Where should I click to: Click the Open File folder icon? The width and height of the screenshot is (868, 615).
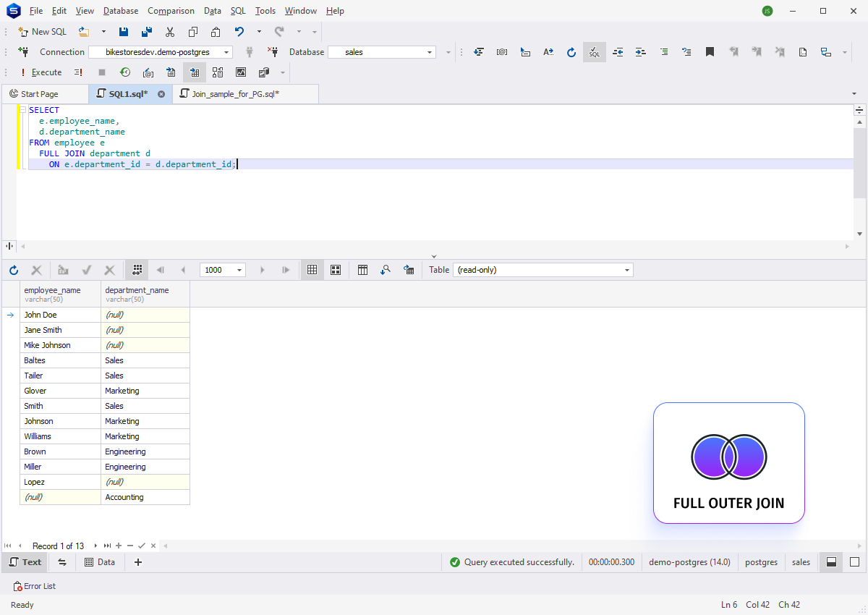(x=84, y=32)
